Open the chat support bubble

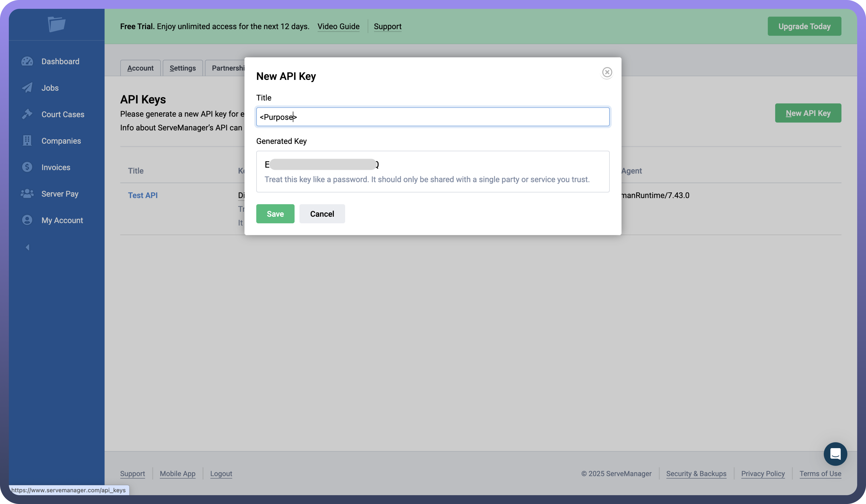point(835,454)
